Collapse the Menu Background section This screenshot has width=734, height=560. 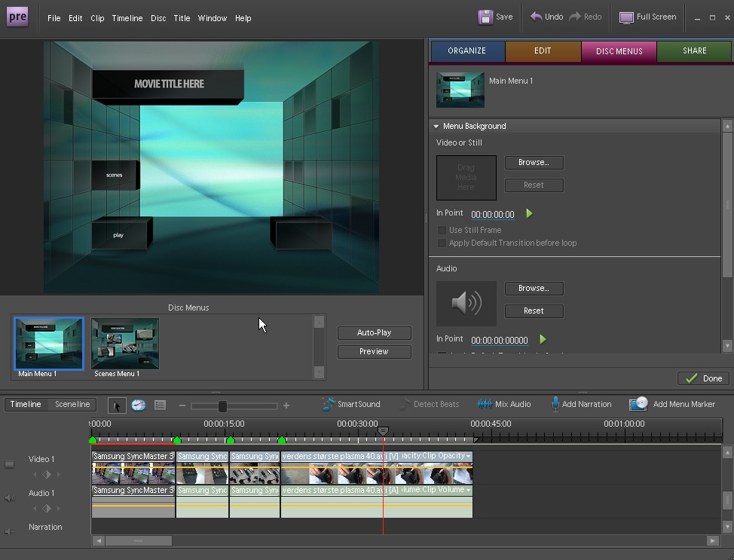tap(436, 127)
